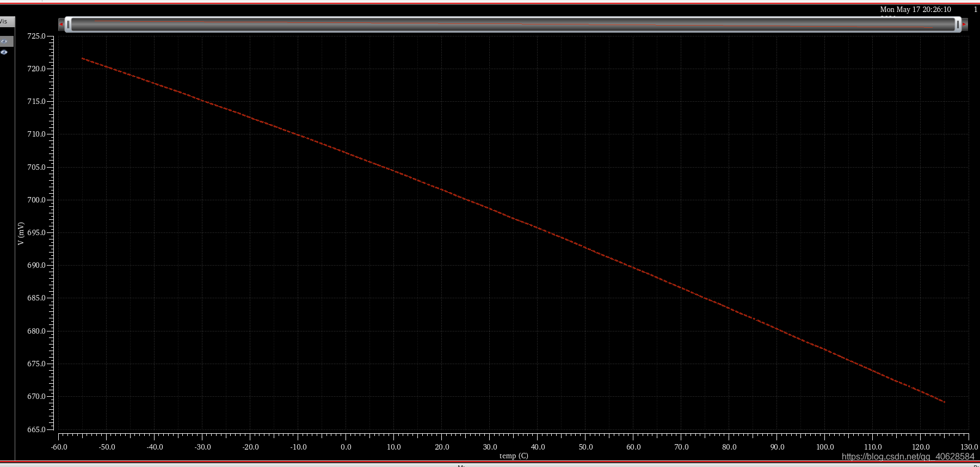This screenshot has height=467, width=980.
Task: Click the y-axis label "715.0"
Action: [x=36, y=101]
